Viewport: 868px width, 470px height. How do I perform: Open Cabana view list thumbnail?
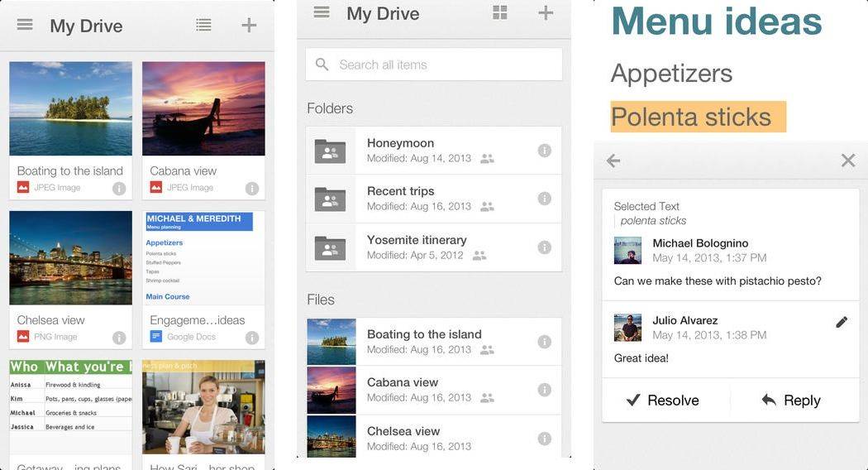[331, 391]
